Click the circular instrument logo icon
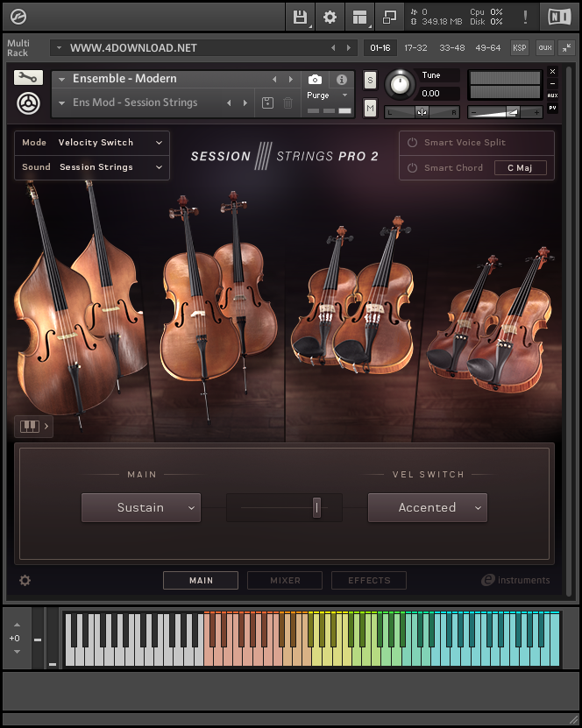The height and width of the screenshot is (728, 582). click(28, 103)
